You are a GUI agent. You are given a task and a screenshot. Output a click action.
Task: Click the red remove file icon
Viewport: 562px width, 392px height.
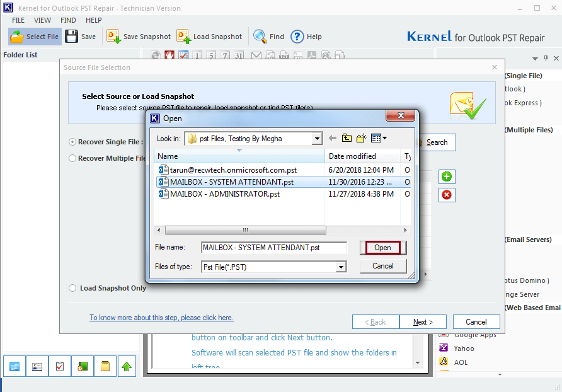point(447,195)
